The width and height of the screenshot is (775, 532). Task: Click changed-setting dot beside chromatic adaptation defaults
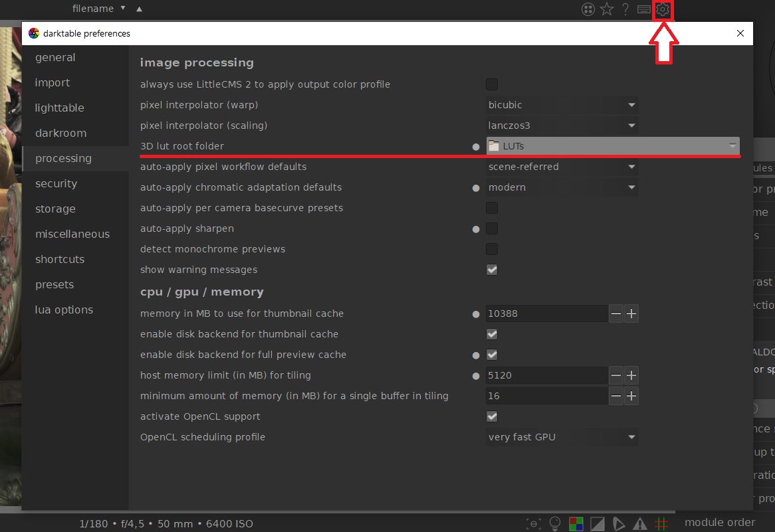[475, 188]
